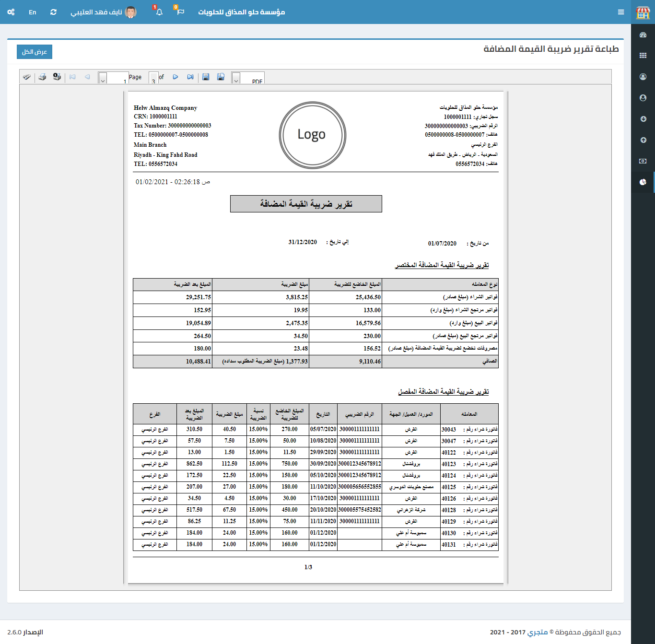Viewport: 655px width, 644px height.
Task: Open the notifications bell icon
Action: pyautogui.click(x=159, y=12)
